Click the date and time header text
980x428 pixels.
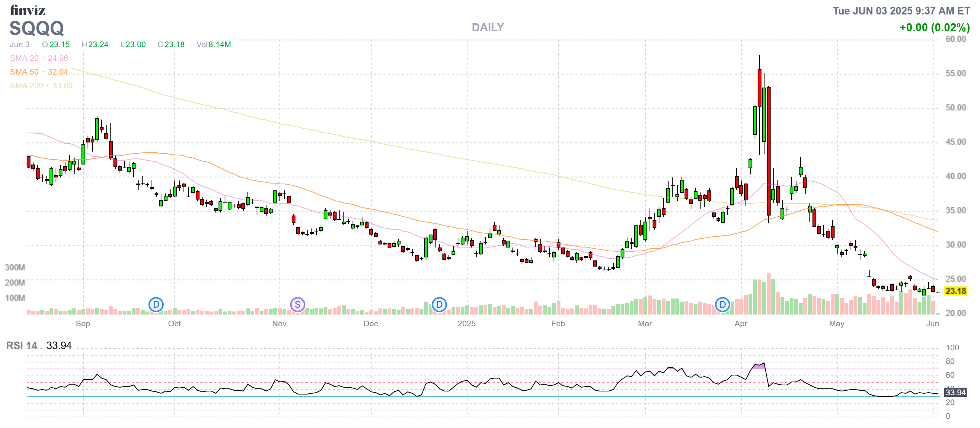[901, 11]
